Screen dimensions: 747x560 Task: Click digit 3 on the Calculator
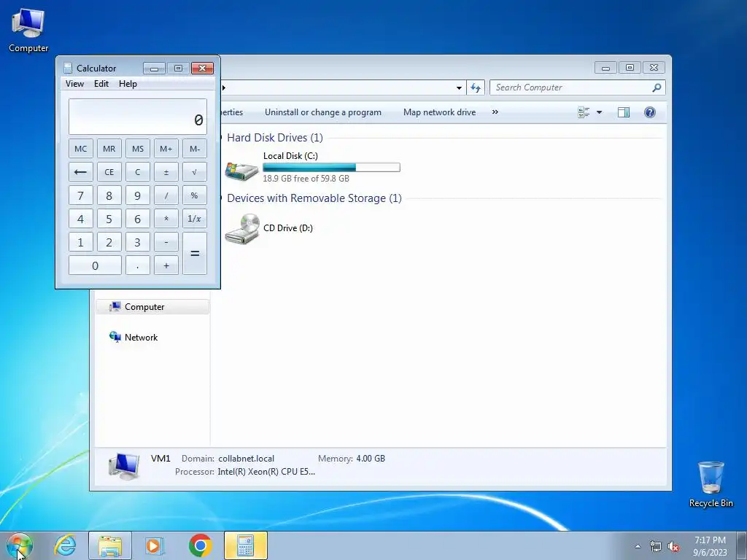[x=138, y=242]
